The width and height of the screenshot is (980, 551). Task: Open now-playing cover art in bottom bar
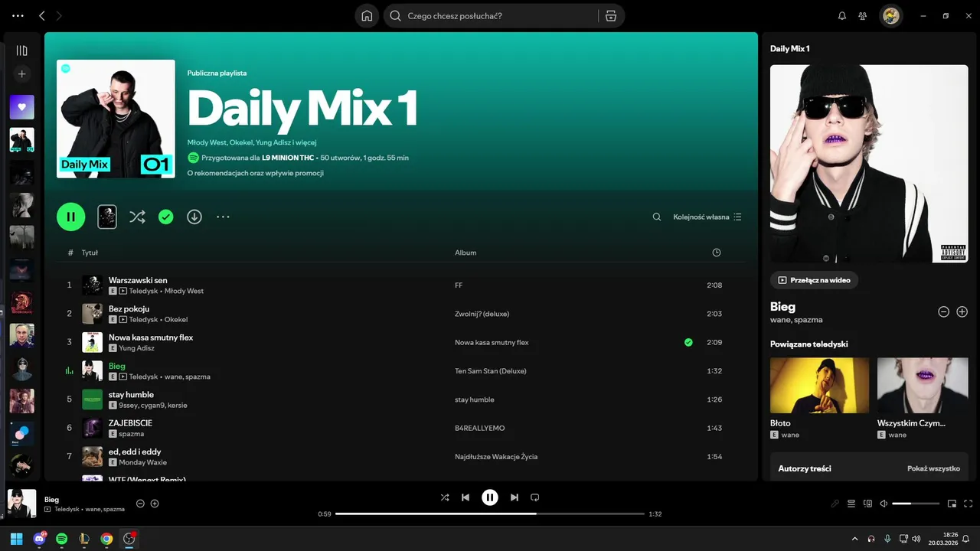21,504
